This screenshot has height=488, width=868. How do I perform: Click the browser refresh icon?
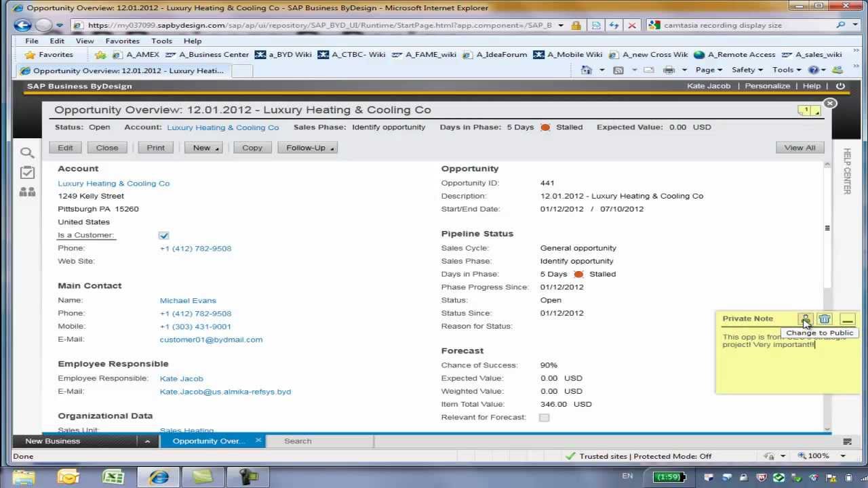point(614,25)
